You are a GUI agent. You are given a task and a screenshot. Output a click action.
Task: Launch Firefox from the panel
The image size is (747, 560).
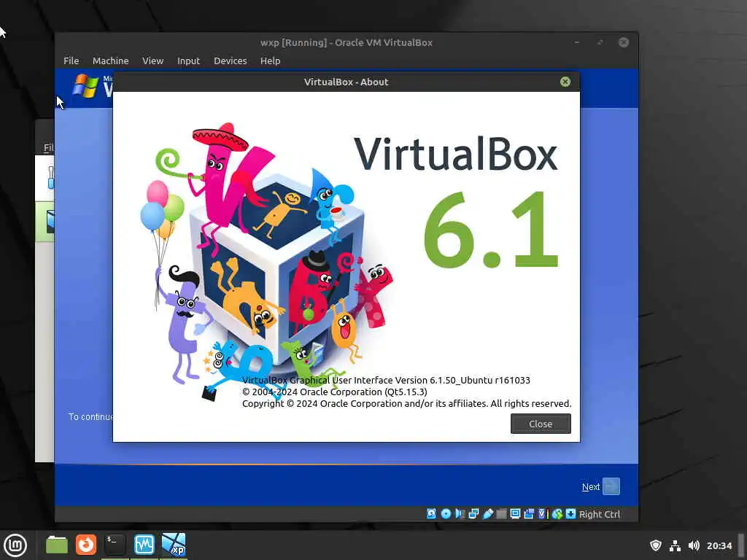(x=86, y=545)
